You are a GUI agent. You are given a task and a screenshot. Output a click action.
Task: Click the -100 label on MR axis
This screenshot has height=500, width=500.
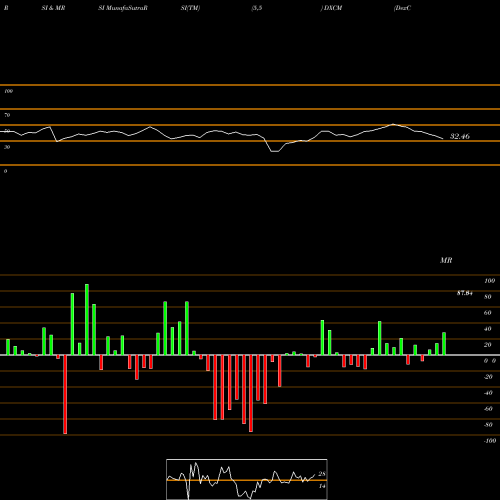(x=490, y=441)
